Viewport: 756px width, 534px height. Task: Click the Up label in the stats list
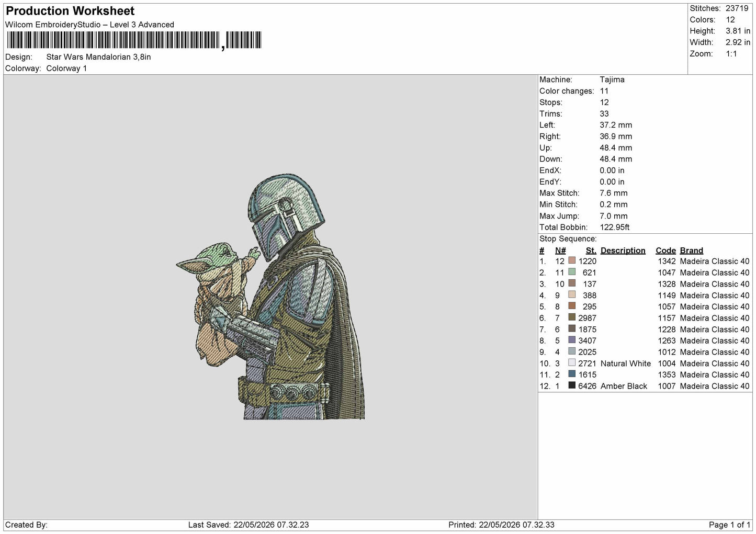546,148
